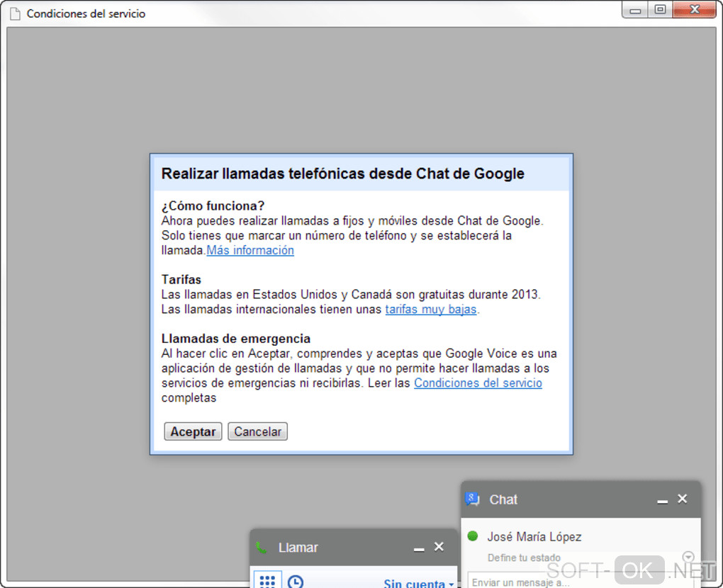Click the Aceptar button
Image resolution: width=723 pixels, height=588 pixels.
(193, 431)
